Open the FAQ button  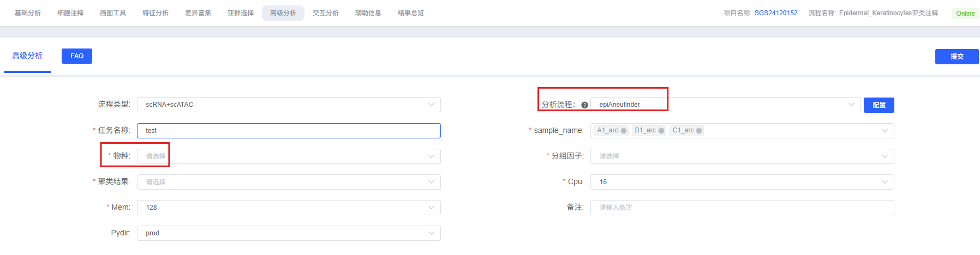[77, 56]
